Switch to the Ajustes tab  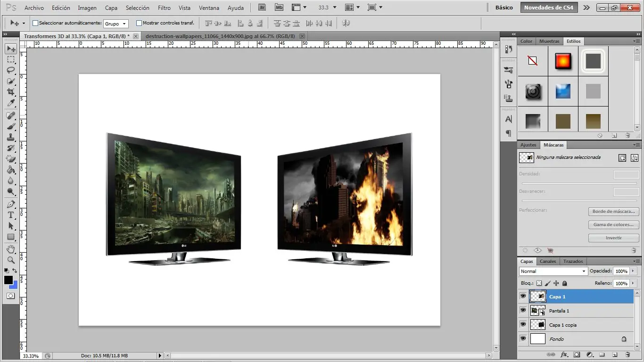coord(528,145)
